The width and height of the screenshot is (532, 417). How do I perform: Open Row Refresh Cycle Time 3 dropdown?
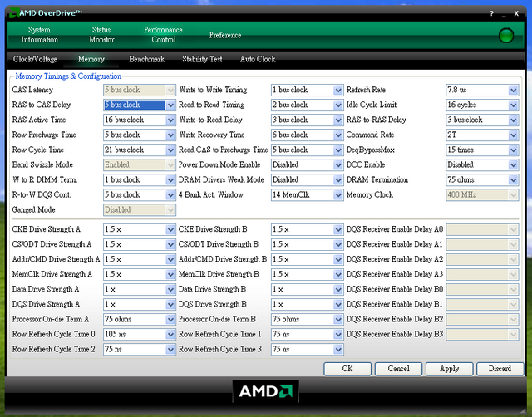coord(307,349)
